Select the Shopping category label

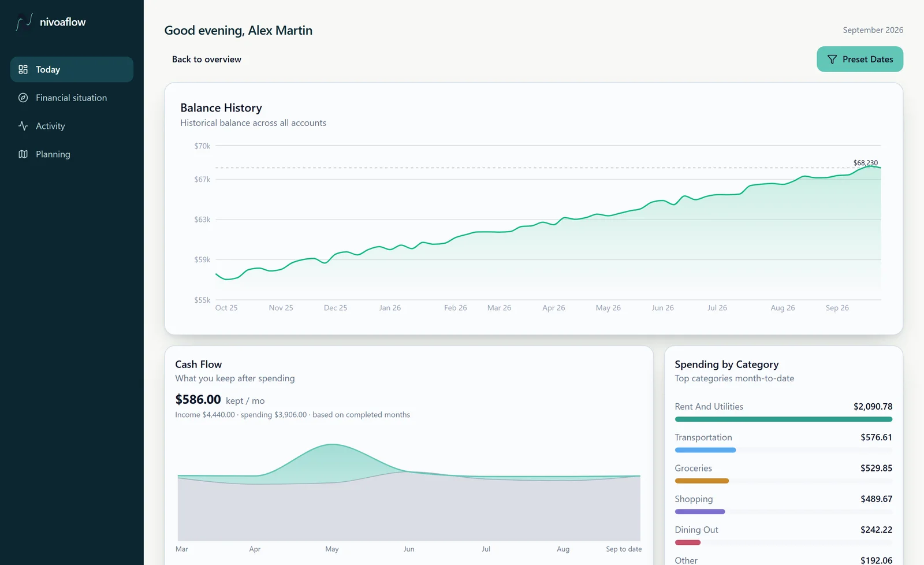(x=694, y=499)
